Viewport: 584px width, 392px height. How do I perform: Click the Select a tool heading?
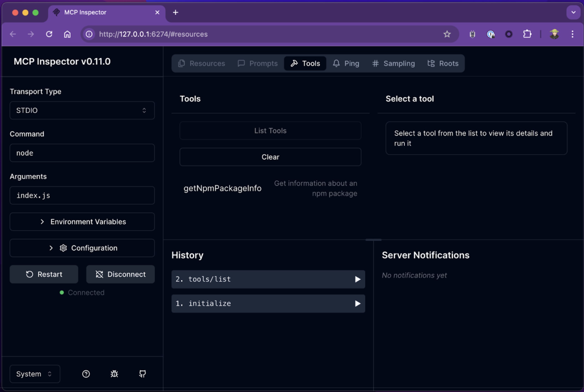coord(410,99)
